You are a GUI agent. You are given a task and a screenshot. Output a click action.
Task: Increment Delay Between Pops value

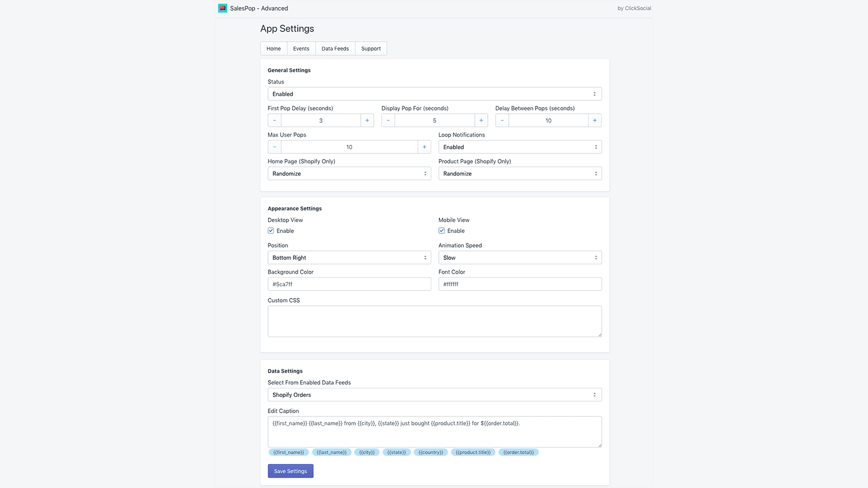point(595,120)
